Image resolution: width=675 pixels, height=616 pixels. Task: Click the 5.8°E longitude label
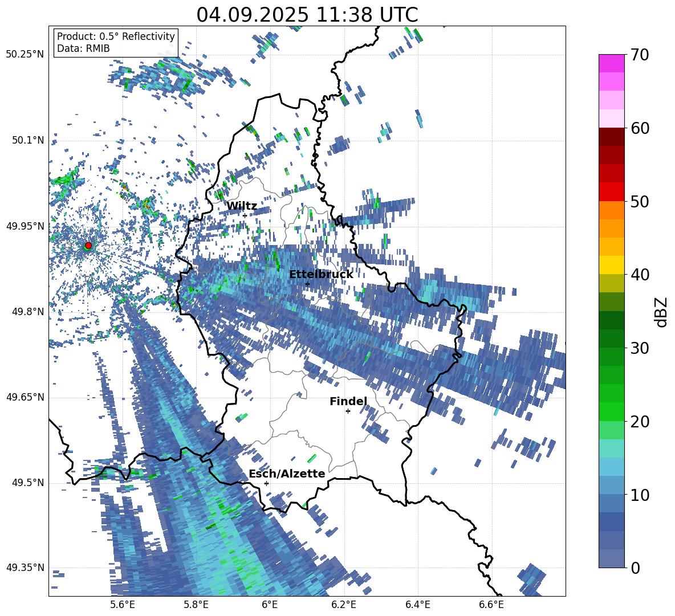[x=196, y=605]
